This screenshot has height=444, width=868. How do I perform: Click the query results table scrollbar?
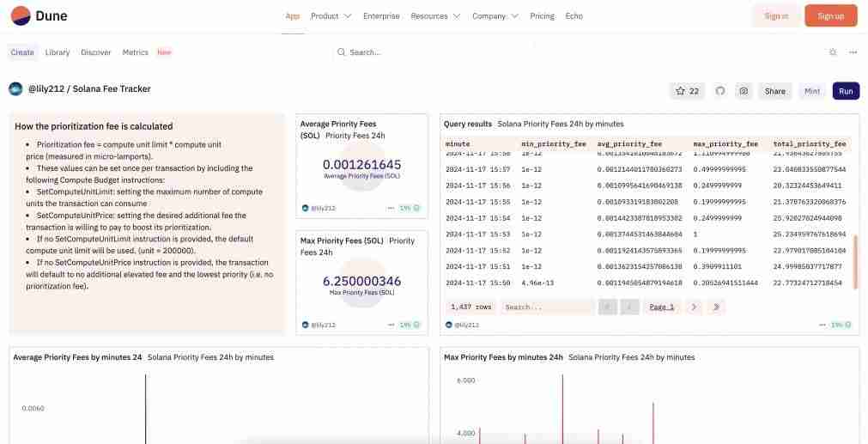[854, 260]
